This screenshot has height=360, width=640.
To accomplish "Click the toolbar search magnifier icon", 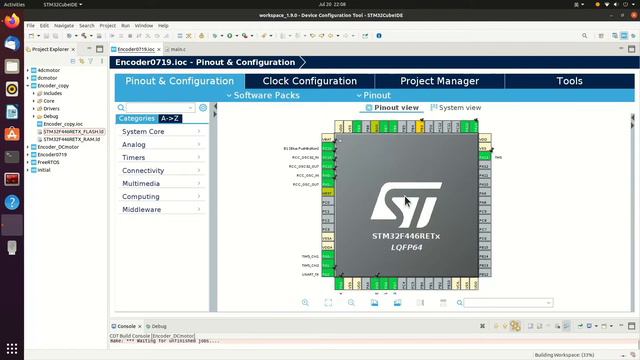I will (584, 36).
